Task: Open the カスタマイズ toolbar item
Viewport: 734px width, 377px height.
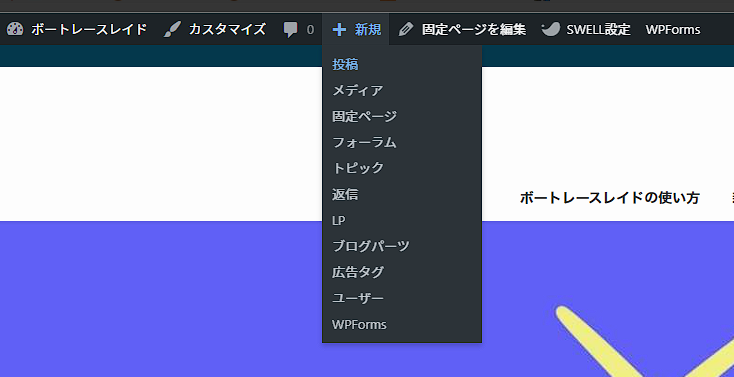Action: pyautogui.click(x=227, y=30)
